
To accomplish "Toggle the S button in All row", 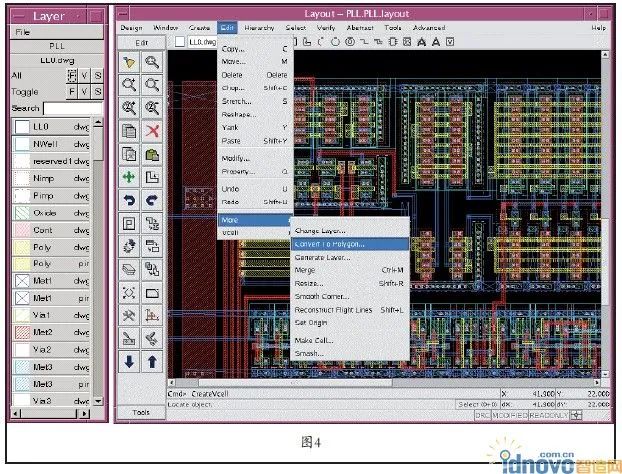I will 97,75.
